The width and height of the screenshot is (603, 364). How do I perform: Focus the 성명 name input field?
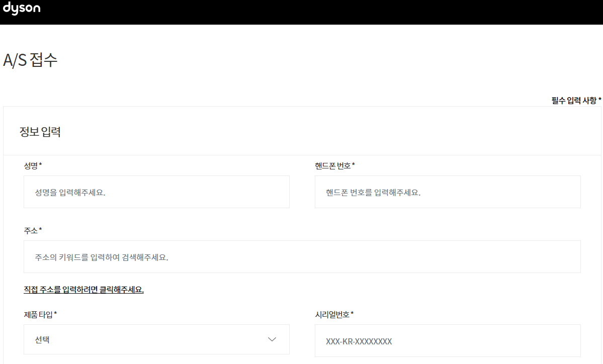click(156, 192)
